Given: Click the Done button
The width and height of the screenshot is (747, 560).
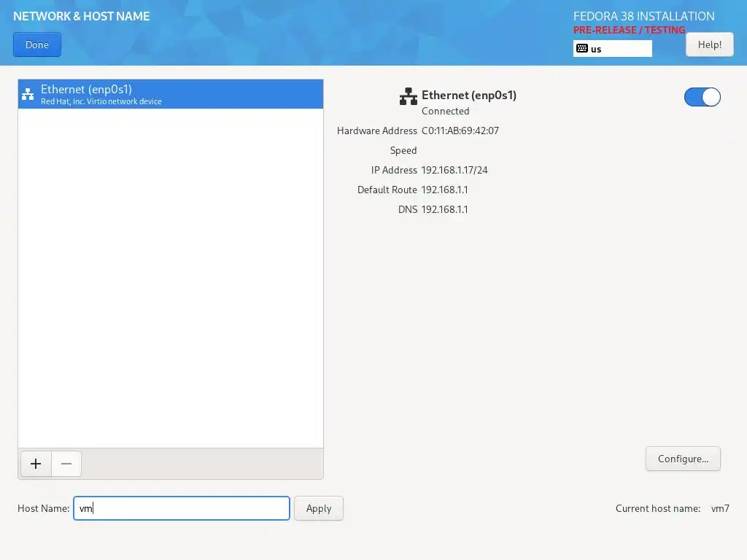Looking at the screenshot, I should (37, 44).
